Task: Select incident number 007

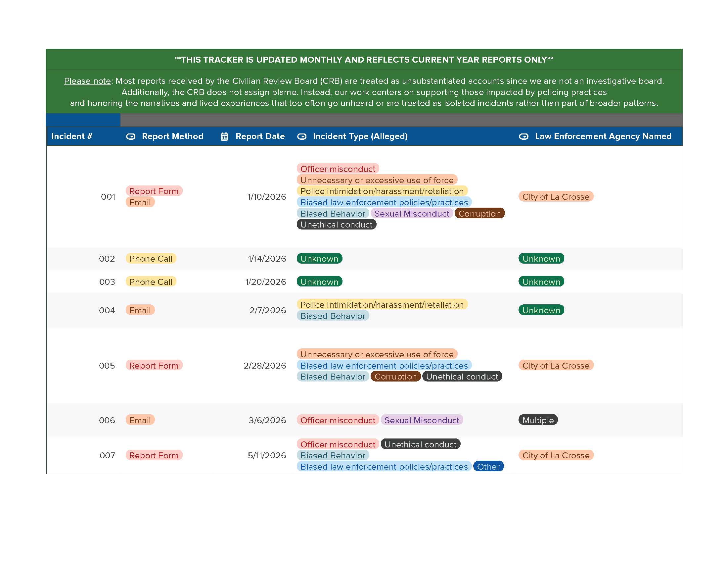Action: click(x=107, y=456)
